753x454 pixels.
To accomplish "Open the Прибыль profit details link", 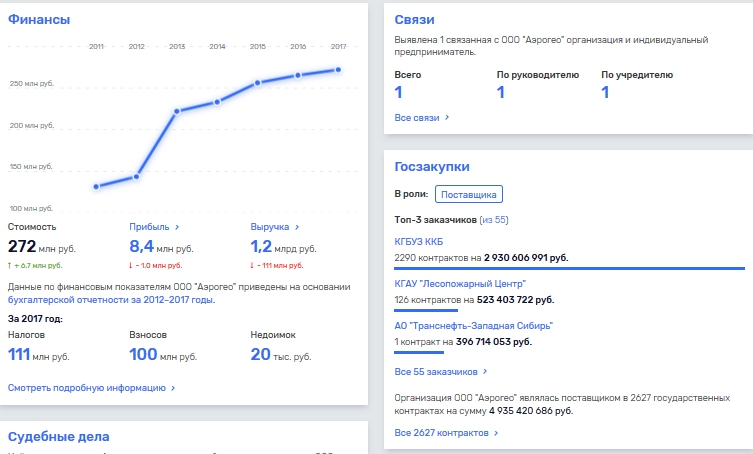I will [x=154, y=227].
